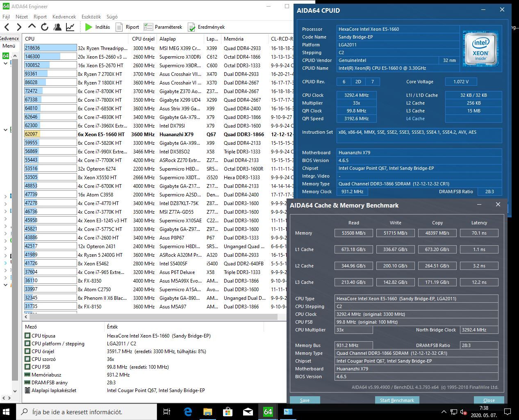
Task: Click the muted speaker tray icon
Action: tap(464, 412)
